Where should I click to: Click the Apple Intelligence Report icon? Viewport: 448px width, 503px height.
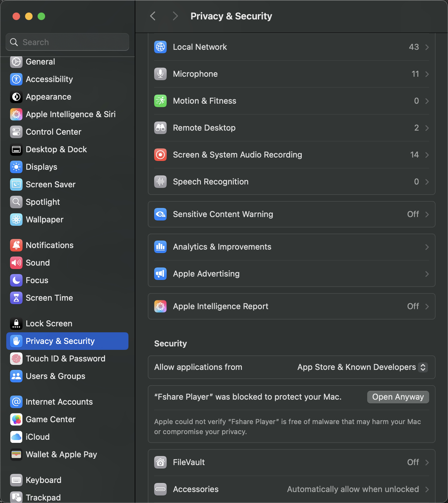[x=160, y=306]
